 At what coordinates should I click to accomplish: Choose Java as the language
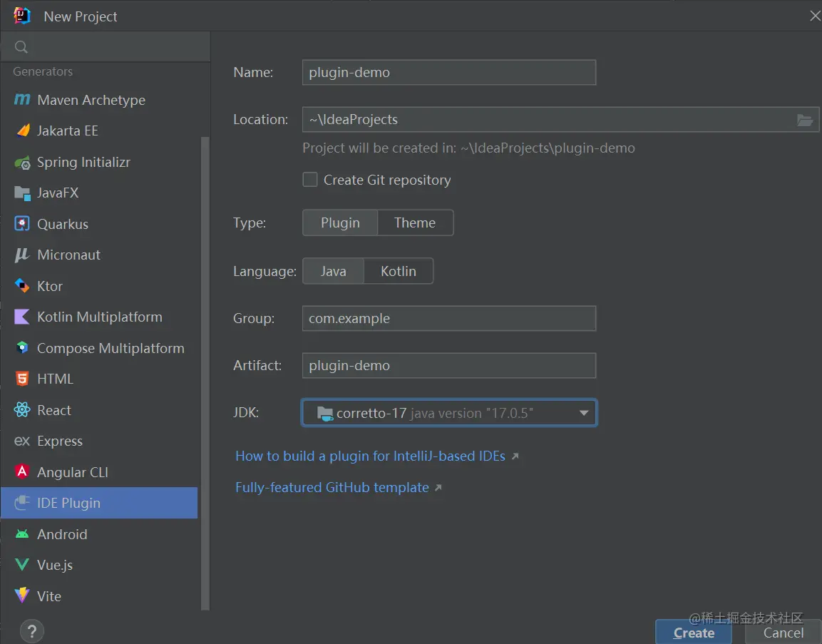(334, 271)
